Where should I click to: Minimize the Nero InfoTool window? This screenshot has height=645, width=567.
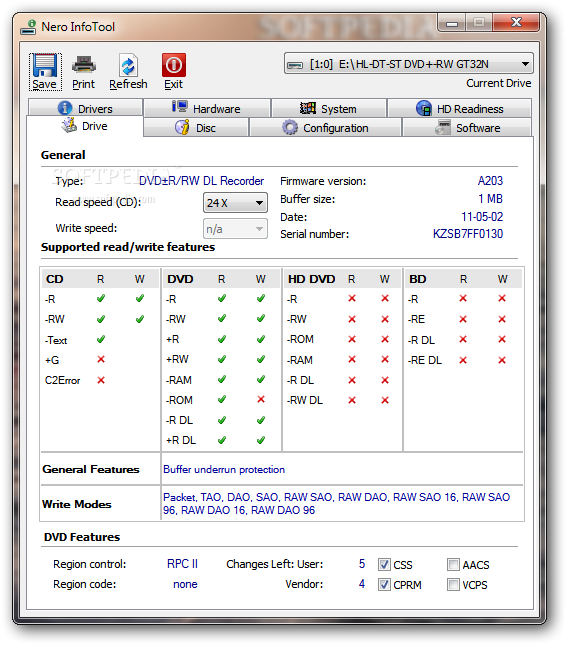tap(452, 23)
